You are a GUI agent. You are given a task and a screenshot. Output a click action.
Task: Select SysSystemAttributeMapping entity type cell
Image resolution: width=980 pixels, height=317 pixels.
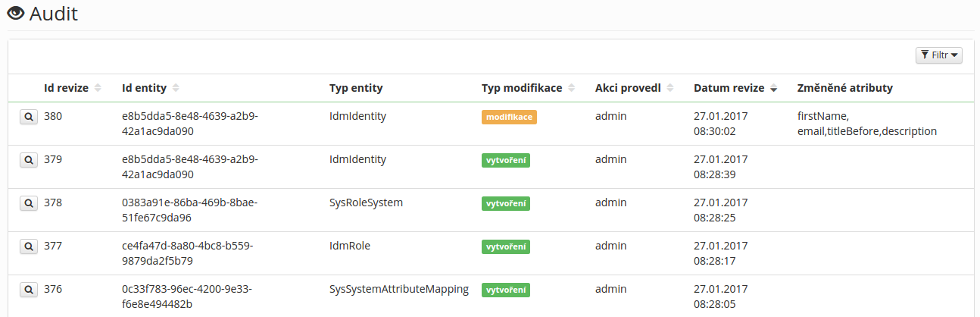click(399, 289)
